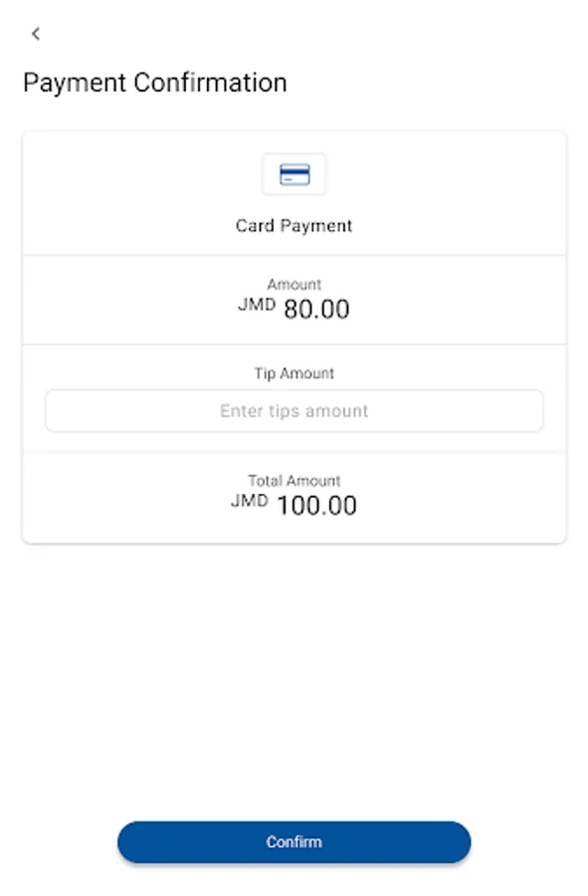Image resolution: width=588 pixels, height=896 pixels.
Task: Click the Payment Confirmation heading
Action: pyautogui.click(x=154, y=83)
